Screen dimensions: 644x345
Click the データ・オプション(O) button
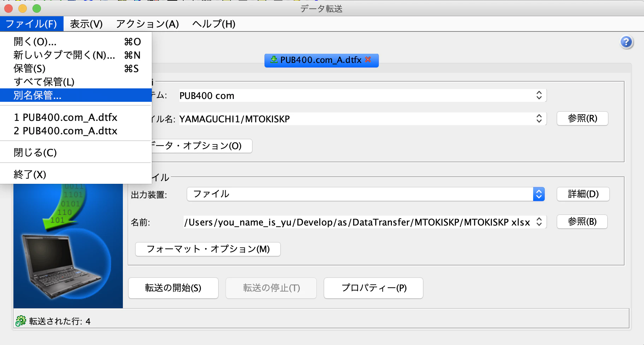202,146
